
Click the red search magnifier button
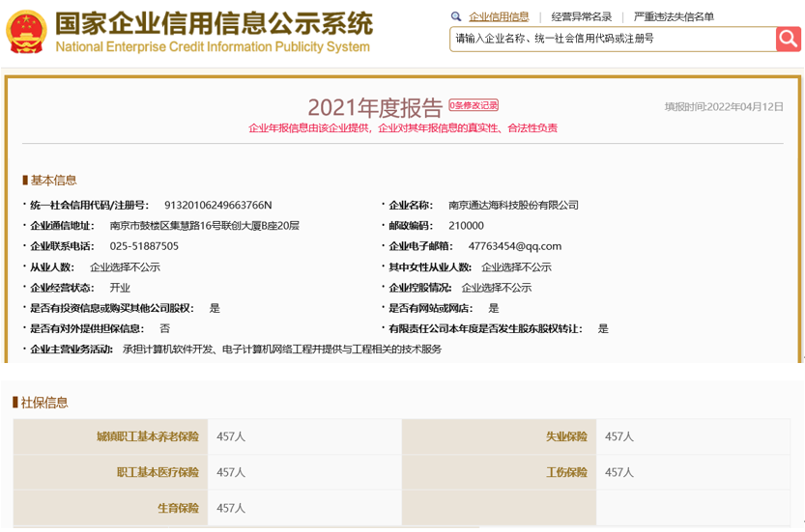pyautogui.click(x=788, y=39)
